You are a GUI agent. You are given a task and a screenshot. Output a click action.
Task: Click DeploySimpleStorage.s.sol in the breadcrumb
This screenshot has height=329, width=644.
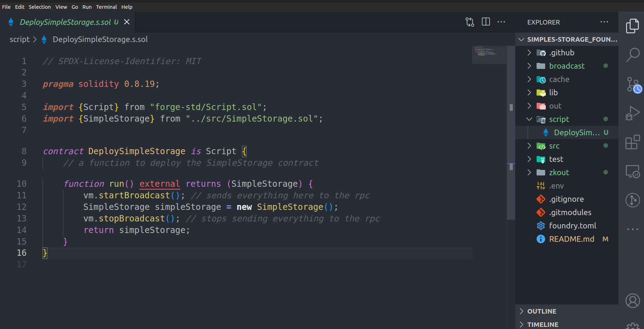100,39
